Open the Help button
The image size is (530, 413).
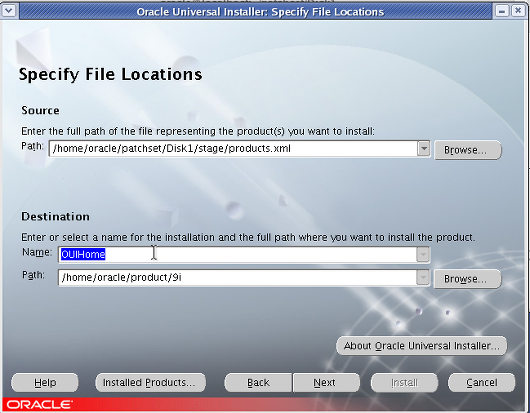[45, 383]
